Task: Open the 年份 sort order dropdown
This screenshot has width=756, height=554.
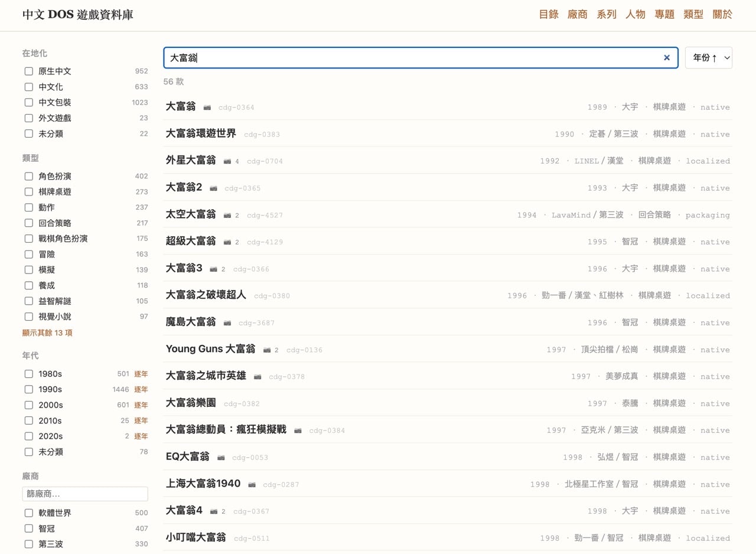Action: pyautogui.click(x=709, y=58)
